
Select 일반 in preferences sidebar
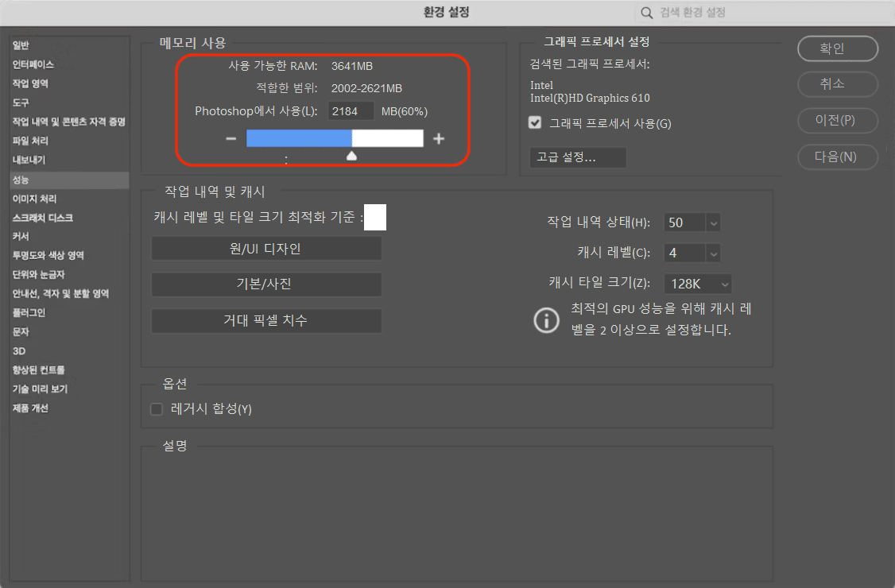pyautogui.click(x=21, y=45)
